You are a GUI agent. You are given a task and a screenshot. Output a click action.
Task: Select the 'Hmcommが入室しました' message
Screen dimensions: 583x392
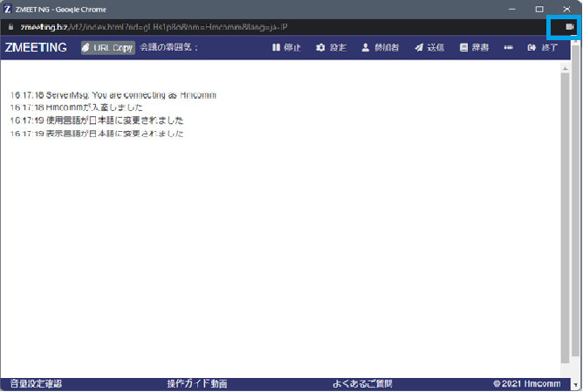tap(76, 107)
